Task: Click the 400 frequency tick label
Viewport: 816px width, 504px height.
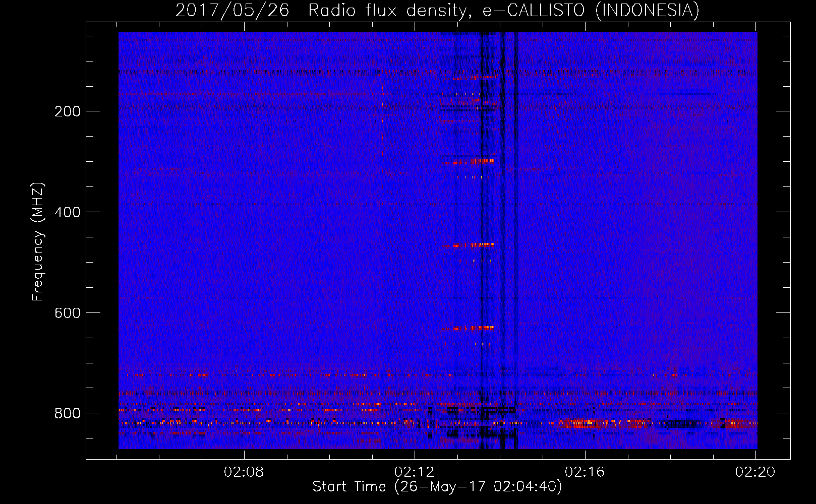Action: point(68,212)
